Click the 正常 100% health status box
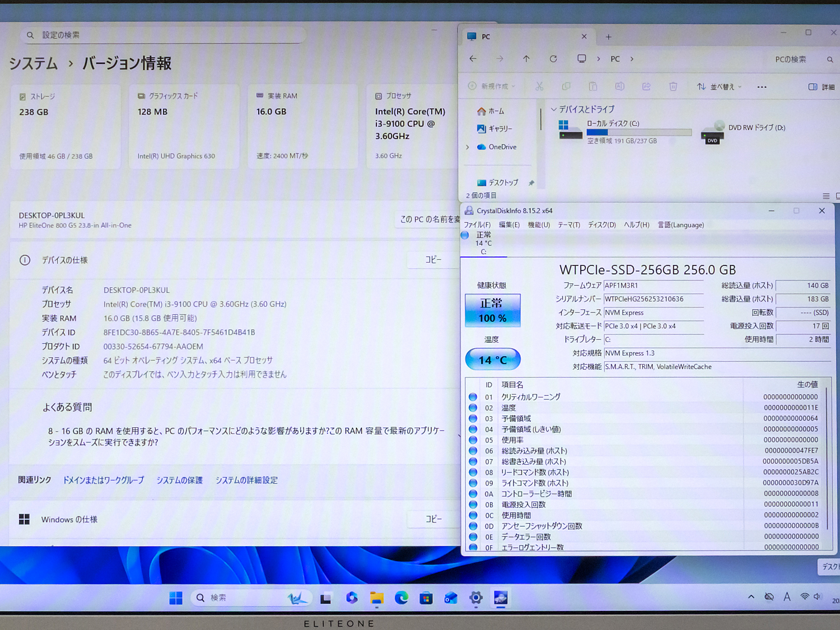The image size is (840, 630). pyautogui.click(x=493, y=310)
